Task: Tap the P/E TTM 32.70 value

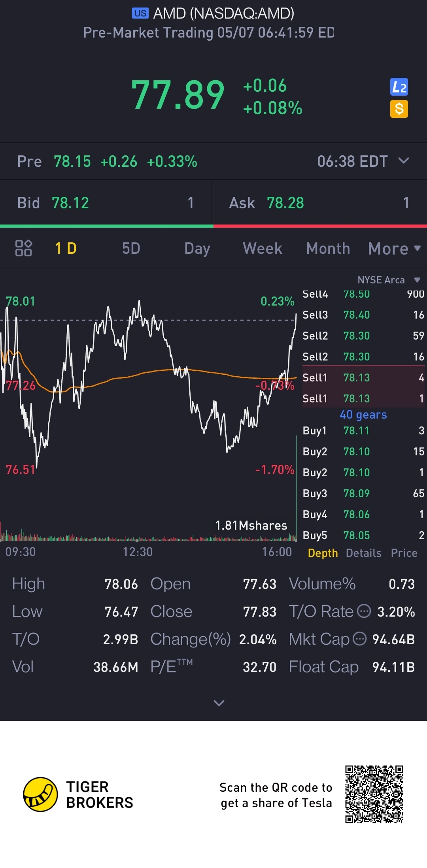Action: (259, 667)
